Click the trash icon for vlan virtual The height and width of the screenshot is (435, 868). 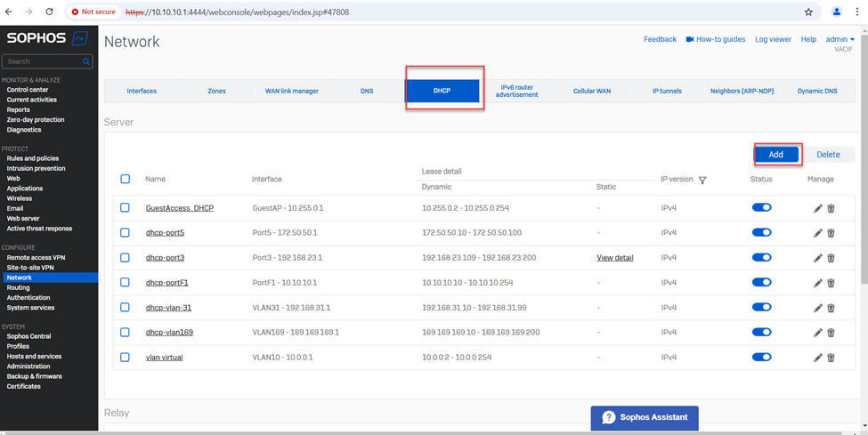pos(831,358)
